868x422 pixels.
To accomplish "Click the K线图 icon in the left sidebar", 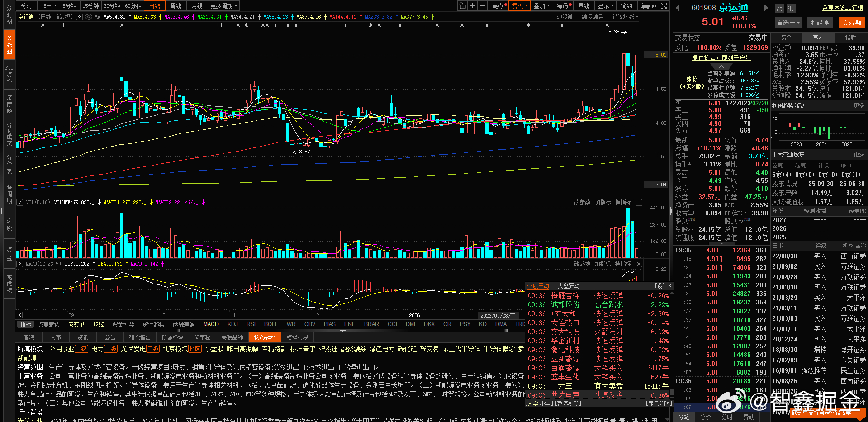I will [x=9, y=44].
